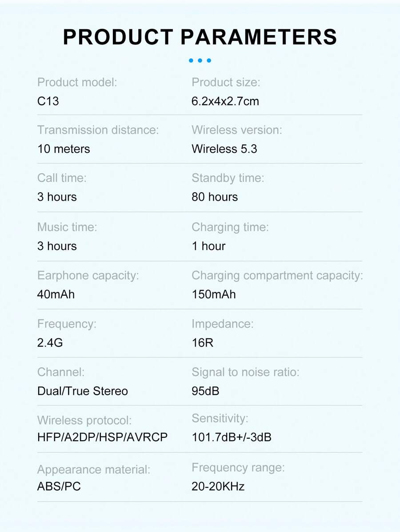
Task: Click the Frequency range value 20-20KHz
Action: click(x=218, y=486)
